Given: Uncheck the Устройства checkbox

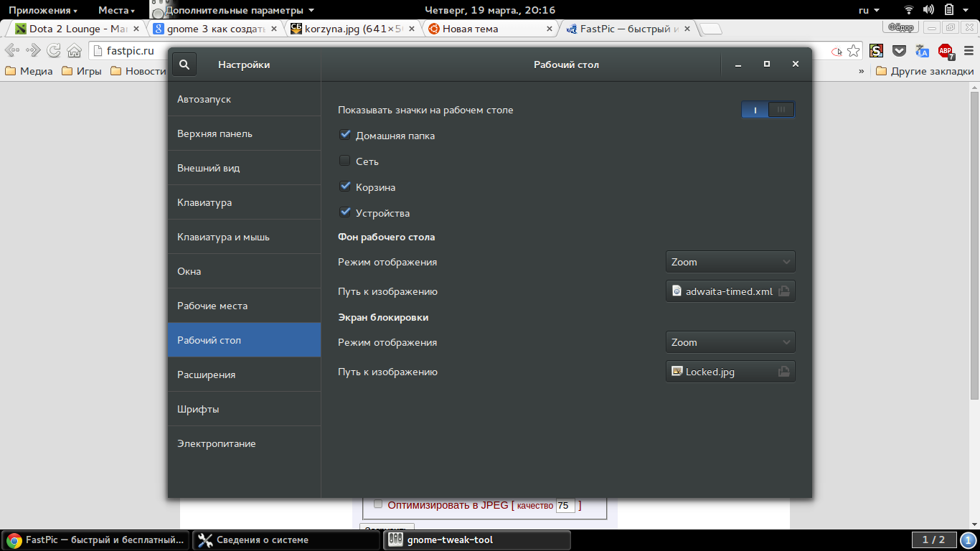Looking at the screenshot, I should tap(345, 212).
